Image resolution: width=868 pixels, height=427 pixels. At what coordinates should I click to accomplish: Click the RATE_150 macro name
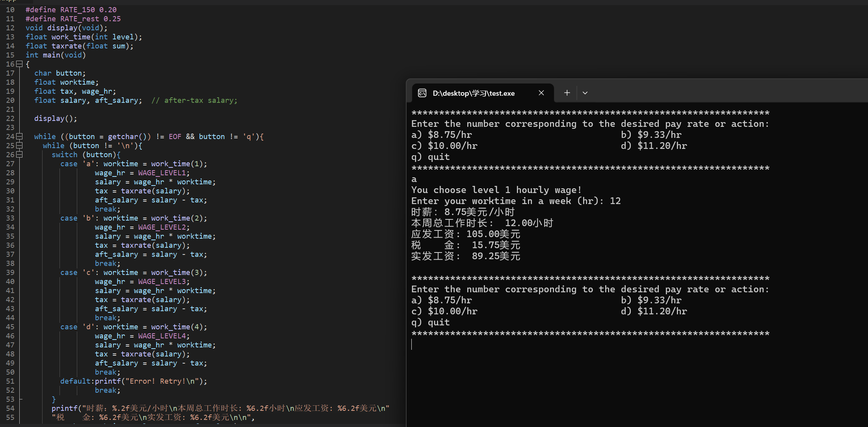click(78, 9)
